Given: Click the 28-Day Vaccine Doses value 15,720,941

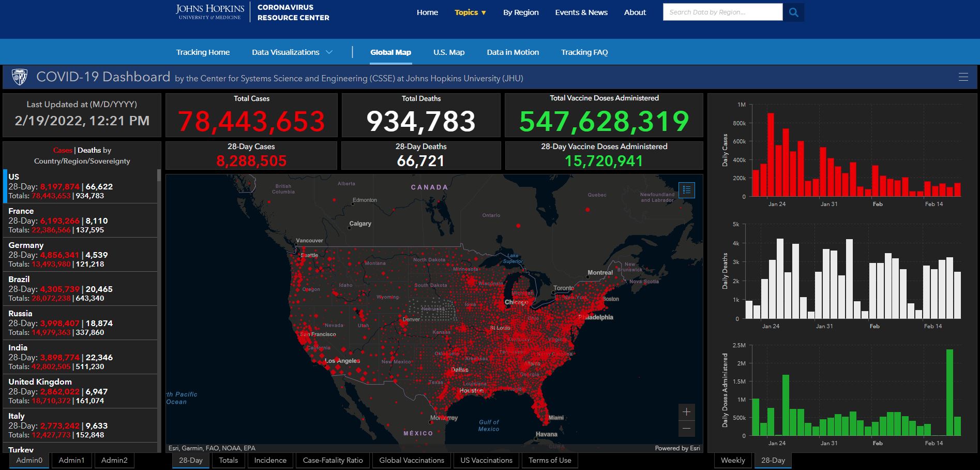Looking at the screenshot, I should point(604,161).
